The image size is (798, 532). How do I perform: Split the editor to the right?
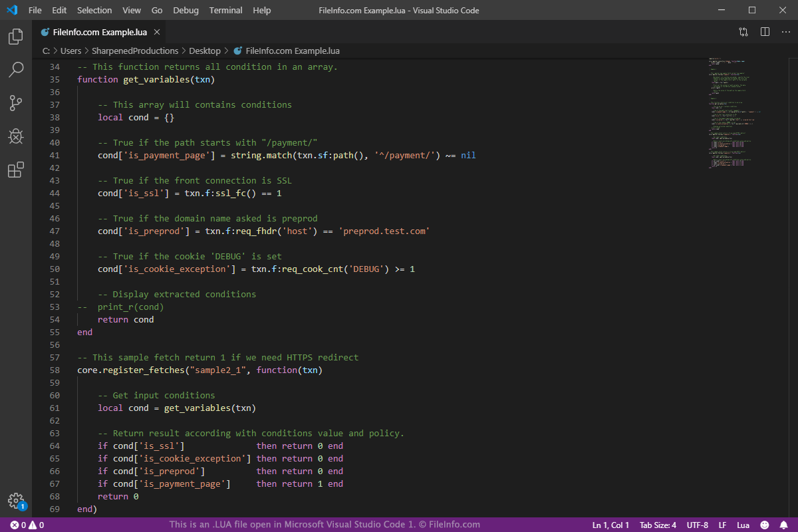tap(765, 32)
